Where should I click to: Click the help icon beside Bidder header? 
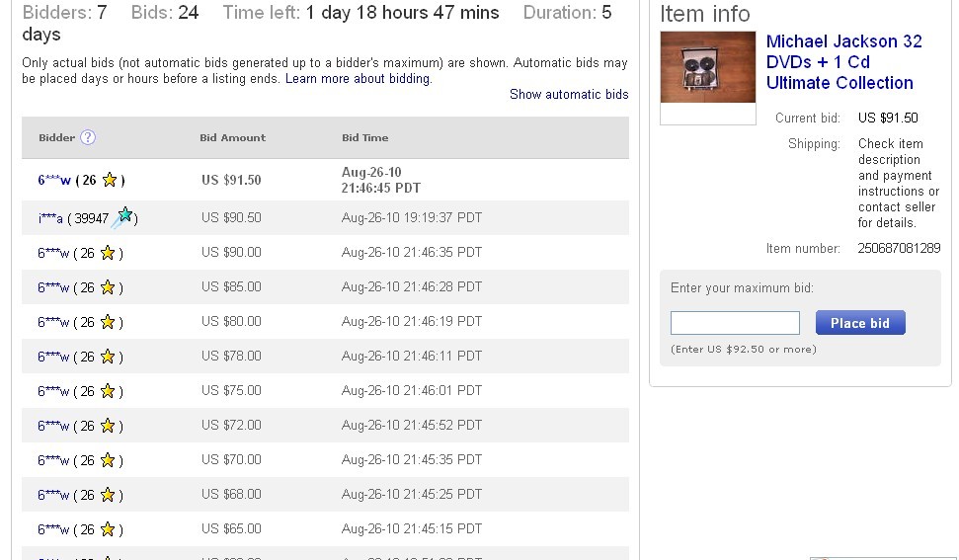pyautogui.click(x=88, y=137)
